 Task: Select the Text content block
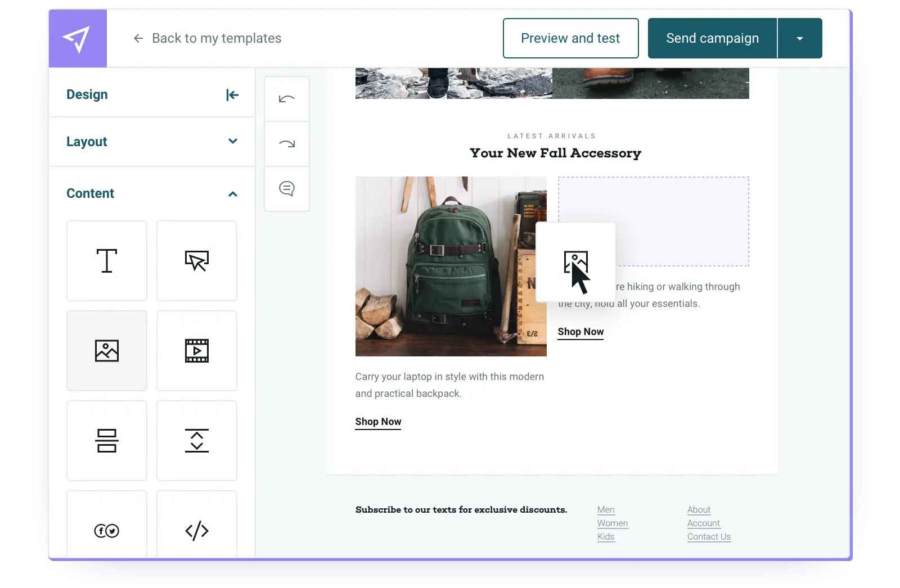coord(107,261)
